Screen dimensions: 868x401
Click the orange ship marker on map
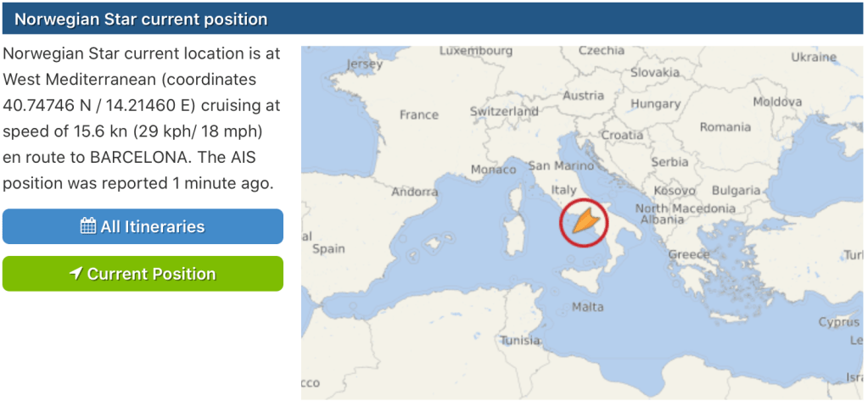tap(582, 223)
